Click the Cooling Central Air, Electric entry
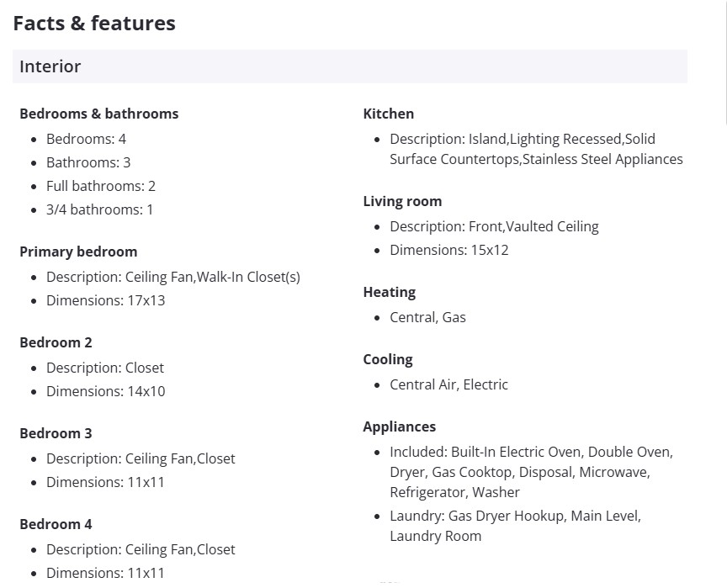Image resolution: width=727 pixels, height=588 pixels. coord(448,384)
